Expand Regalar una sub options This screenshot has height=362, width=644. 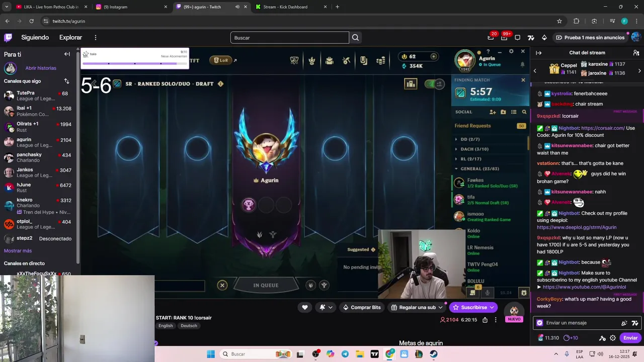pyautogui.click(x=440, y=307)
